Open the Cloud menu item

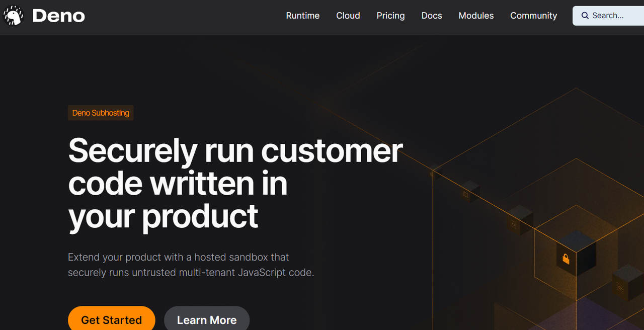pyautogui.click(x=348, y=16)
